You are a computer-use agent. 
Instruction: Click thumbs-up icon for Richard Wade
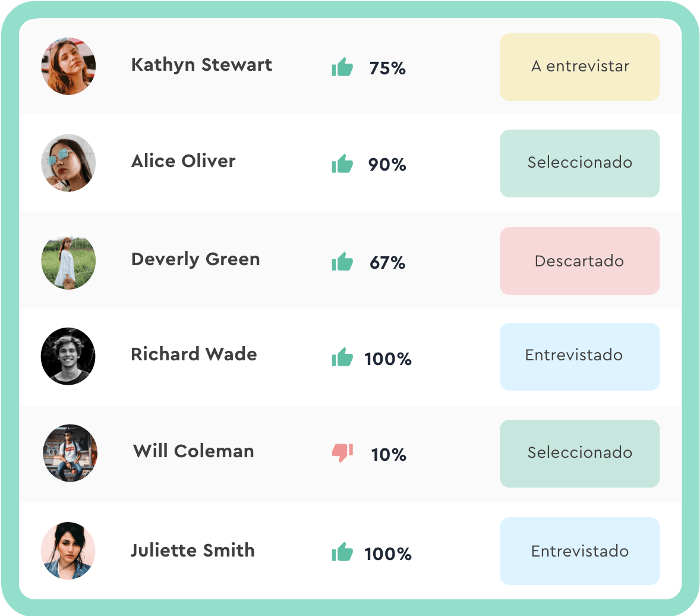pos(342,357)
